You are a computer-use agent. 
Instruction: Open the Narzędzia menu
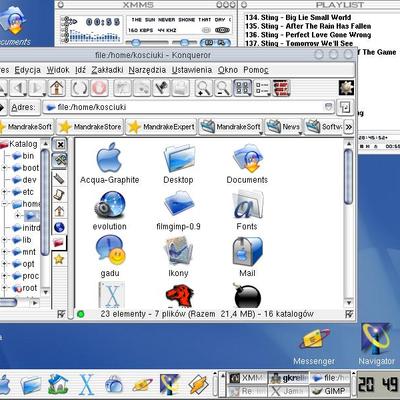(147, 70)
